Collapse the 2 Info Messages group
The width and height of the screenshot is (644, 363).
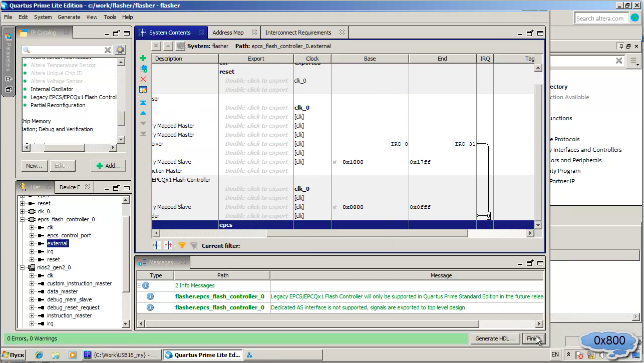click(139, 285)
